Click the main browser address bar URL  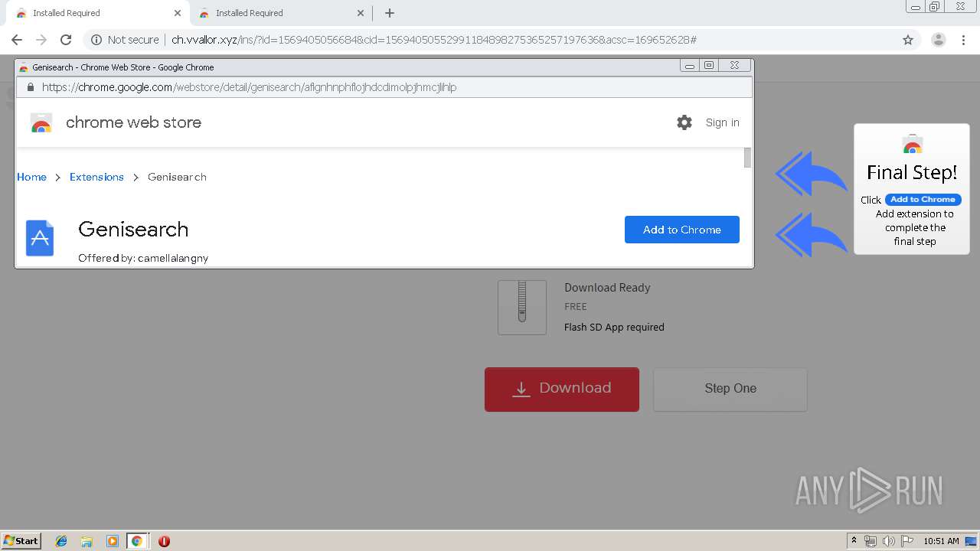(433, 40)
